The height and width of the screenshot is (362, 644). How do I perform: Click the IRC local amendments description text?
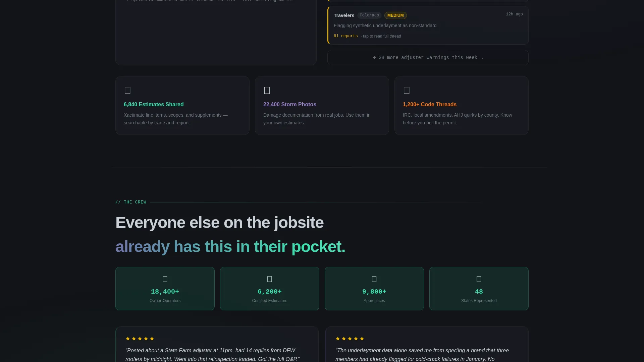coord(458,119)
